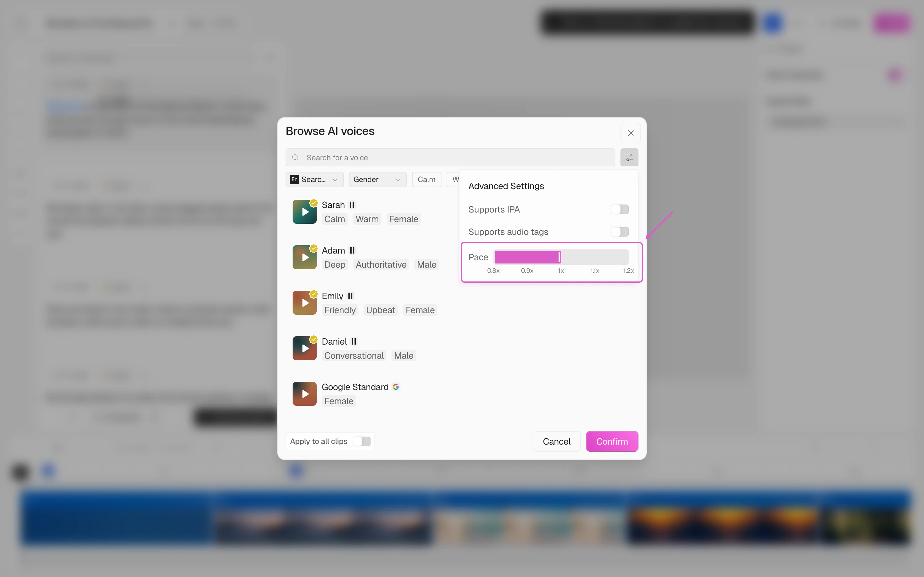924x577 pixels.
Task: Open the advanced settings filter icon
Action: click(x=629, y=157)
